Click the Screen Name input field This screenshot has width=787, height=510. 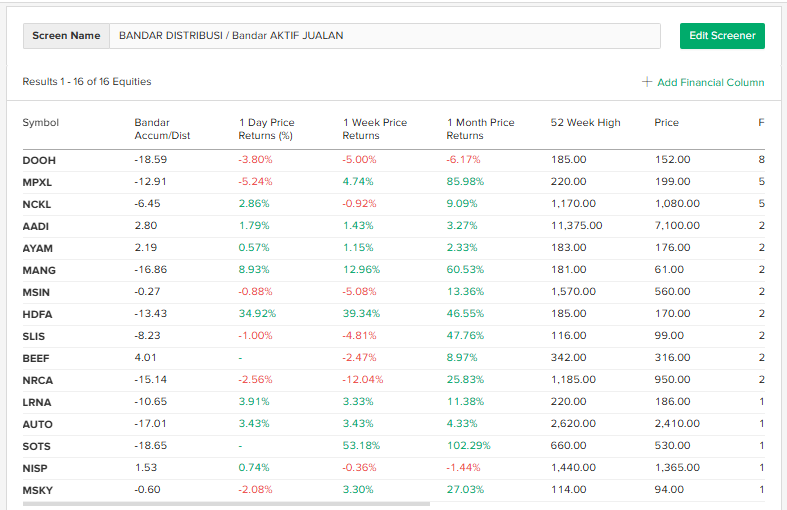pyautogui.click(x=384, y=36)
